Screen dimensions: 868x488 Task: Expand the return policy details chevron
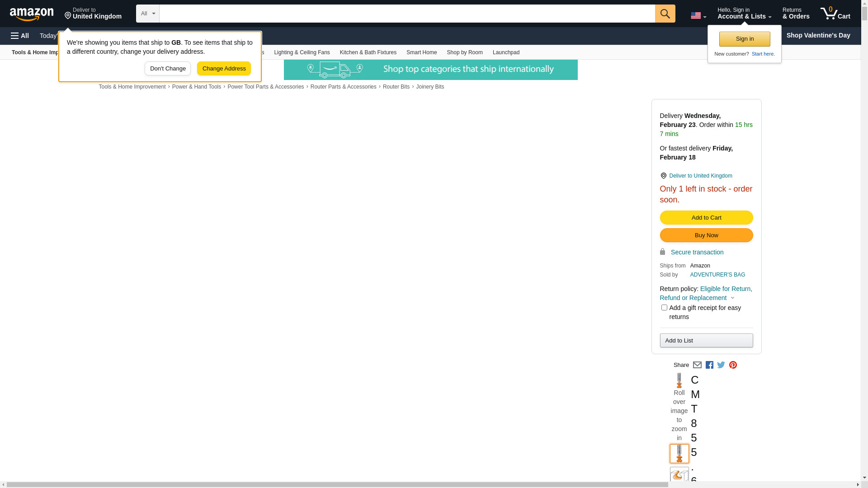tap(733, 298)
